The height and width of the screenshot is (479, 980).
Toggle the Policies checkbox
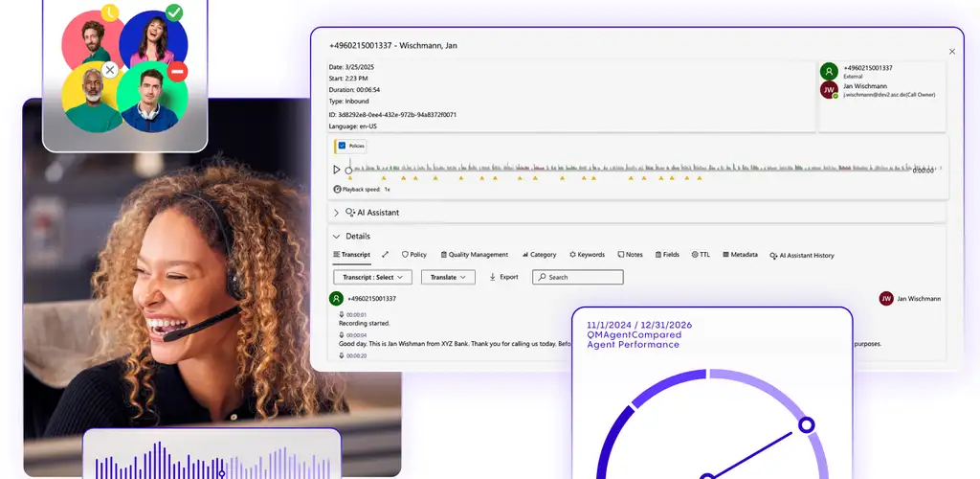point(342,146)
